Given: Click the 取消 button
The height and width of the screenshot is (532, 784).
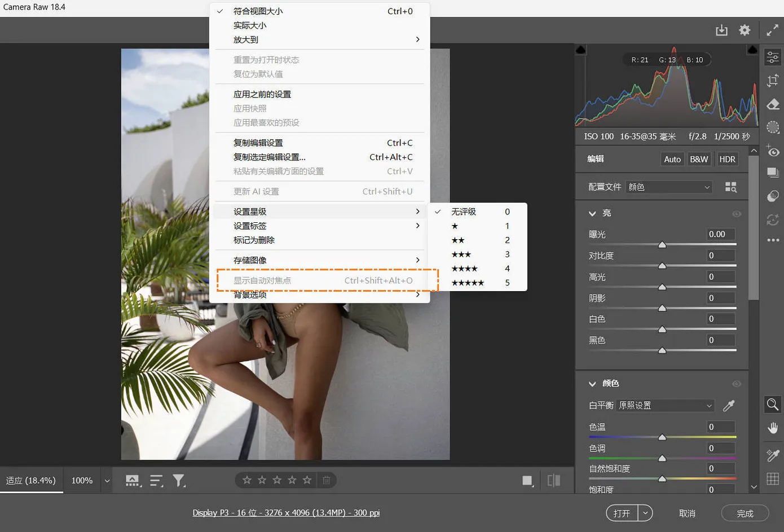Looking at the screenshot, I should coord(687,513).
